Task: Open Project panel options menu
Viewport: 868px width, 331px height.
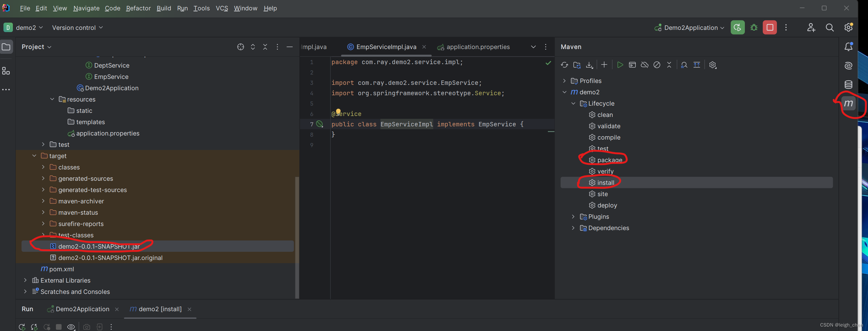Action: coord(277,47)
